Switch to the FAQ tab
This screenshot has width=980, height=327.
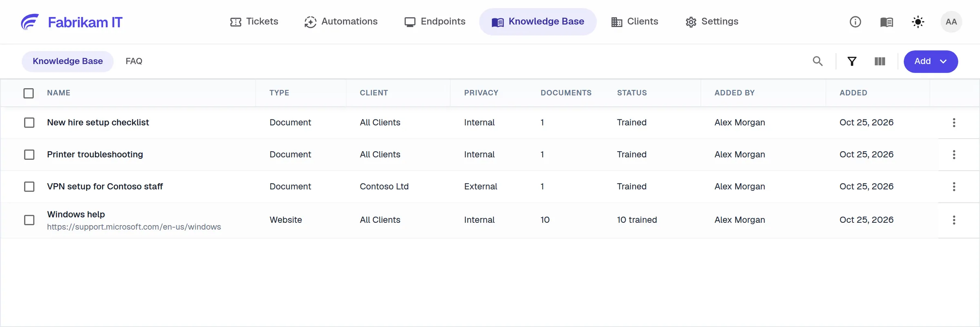click(x=134, y=61)
